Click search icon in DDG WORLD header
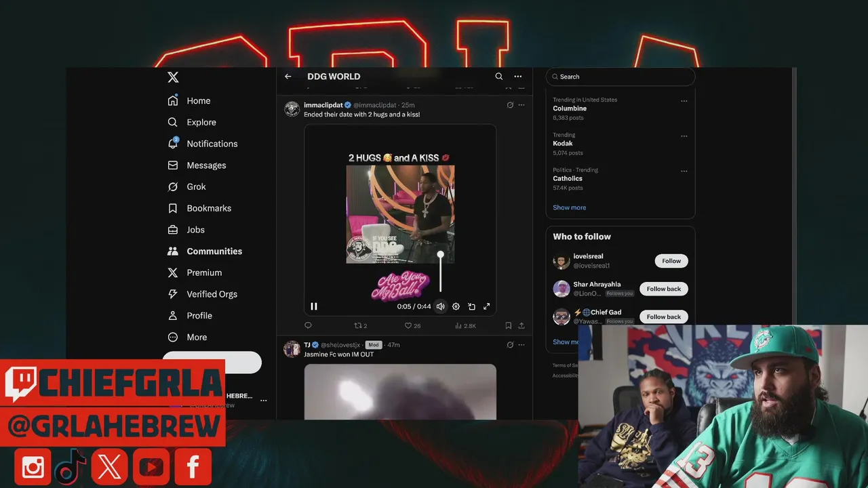 [x=499, y=77]
